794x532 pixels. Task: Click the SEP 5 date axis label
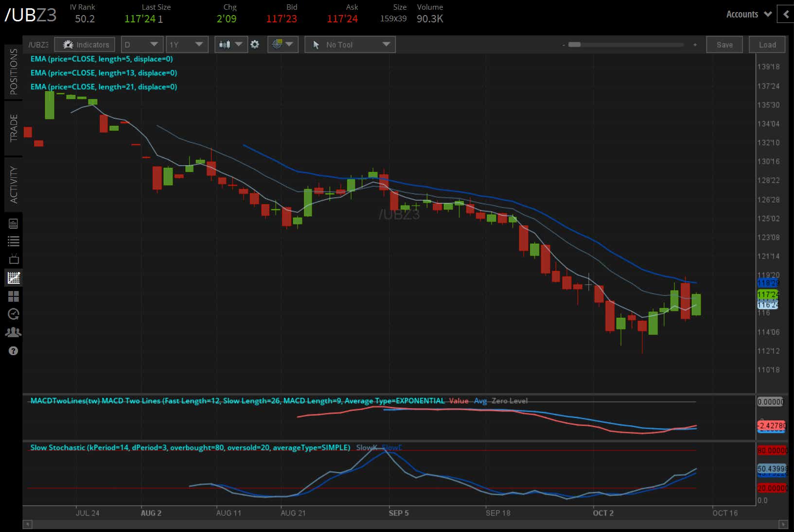[399, 513]
